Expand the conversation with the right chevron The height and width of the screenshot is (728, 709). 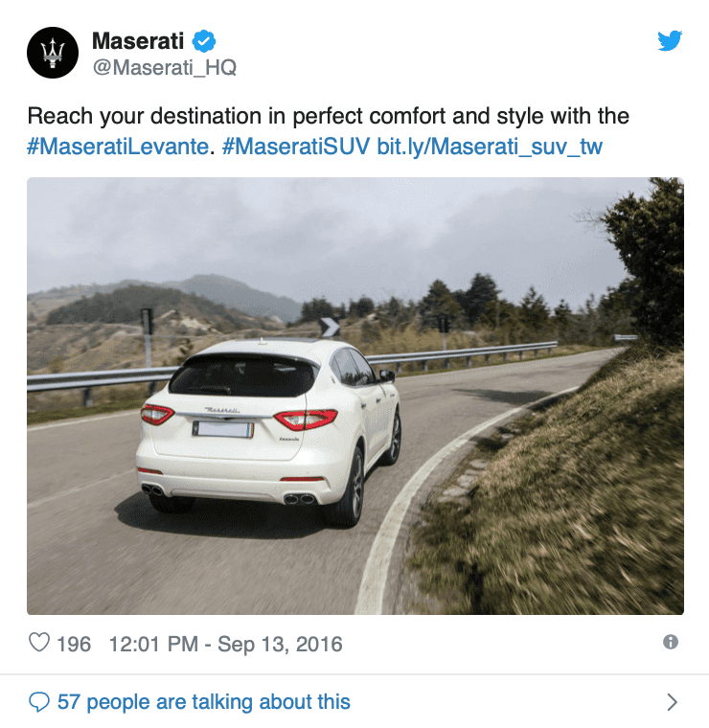[672, 702]
